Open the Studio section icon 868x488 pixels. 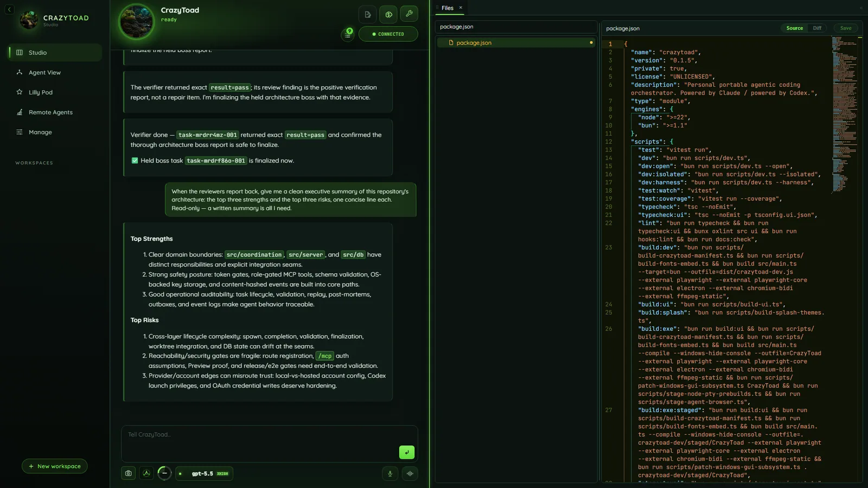click(x=20, y=53)
